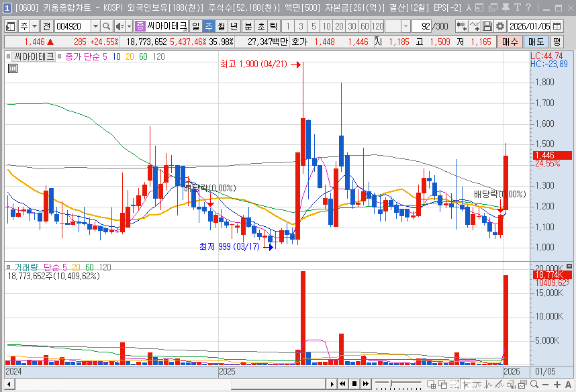Click the chart image capture icon at bottom

tap(522, 385)
